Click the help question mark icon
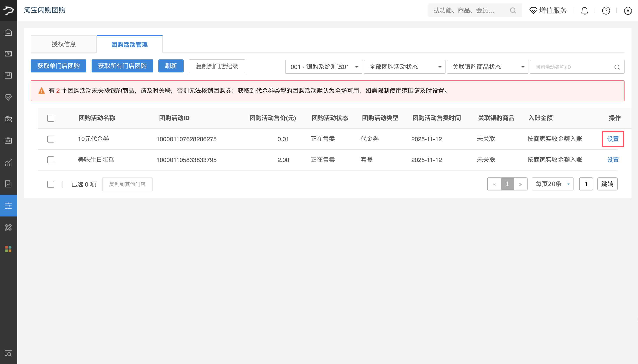Viewport: 638px width, 364px height. click(606, 10)
